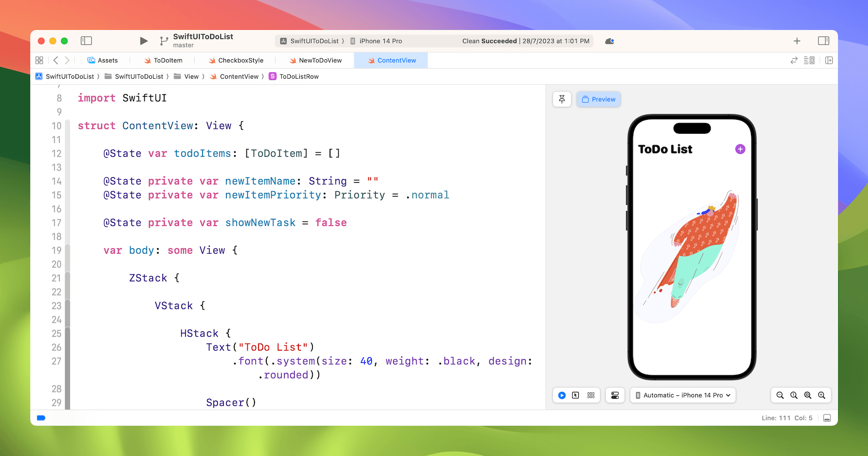Open View folder in jump bar
Viewport: 868px width, 456px height.
[x=186, y=76]
